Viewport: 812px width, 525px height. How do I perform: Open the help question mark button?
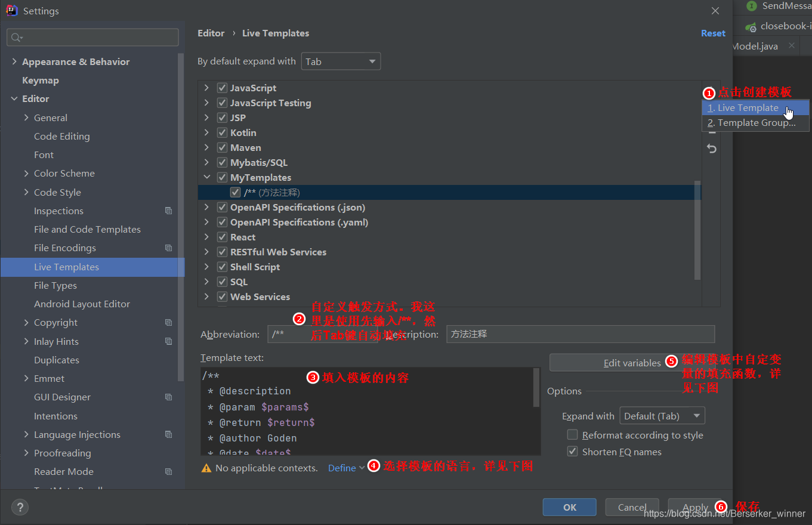(20, 508)
